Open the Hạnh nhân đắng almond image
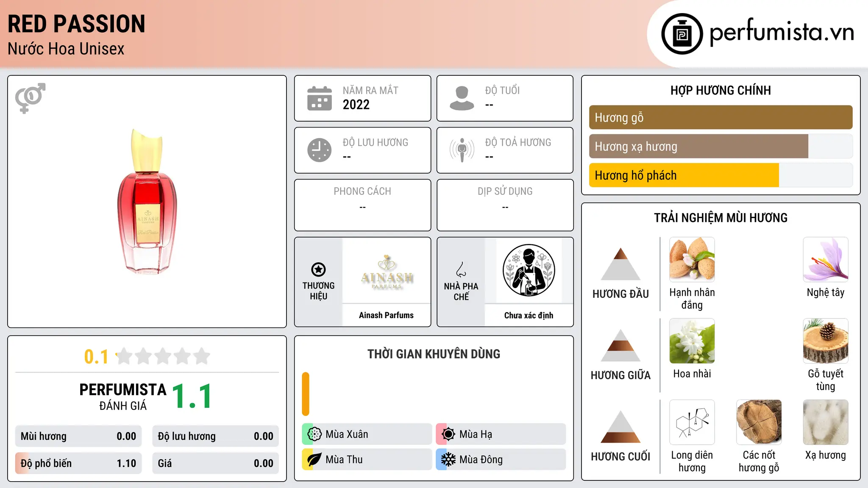This screenshot has height=488, width=868. click(692, 260)
